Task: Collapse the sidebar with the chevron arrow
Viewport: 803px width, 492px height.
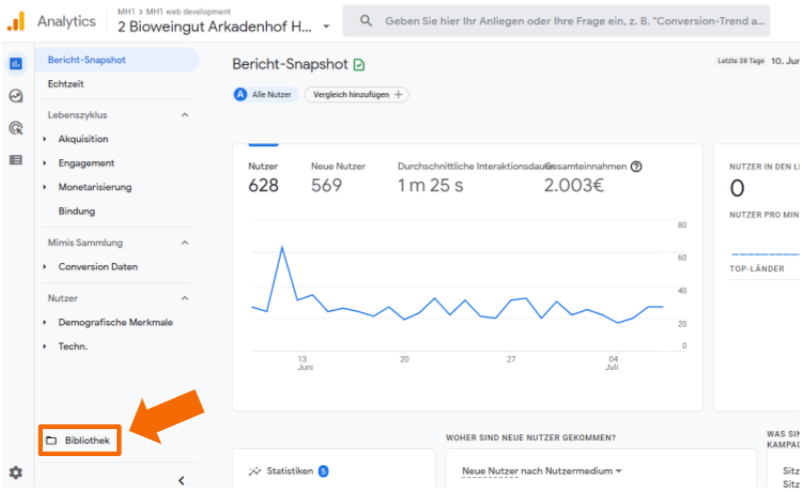Action: (x=181, y=481)
